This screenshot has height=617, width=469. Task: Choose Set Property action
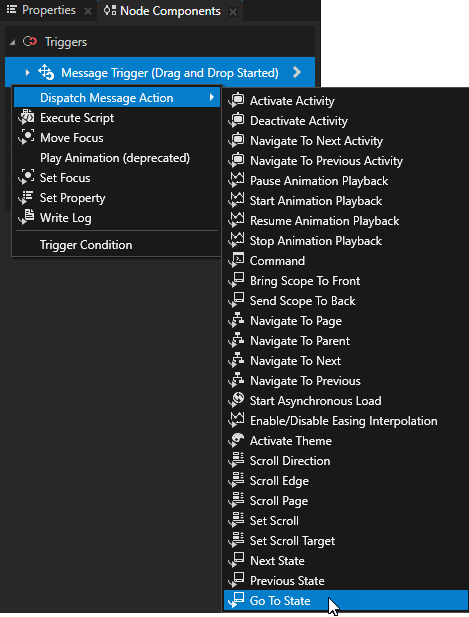[x=117, y=198]
